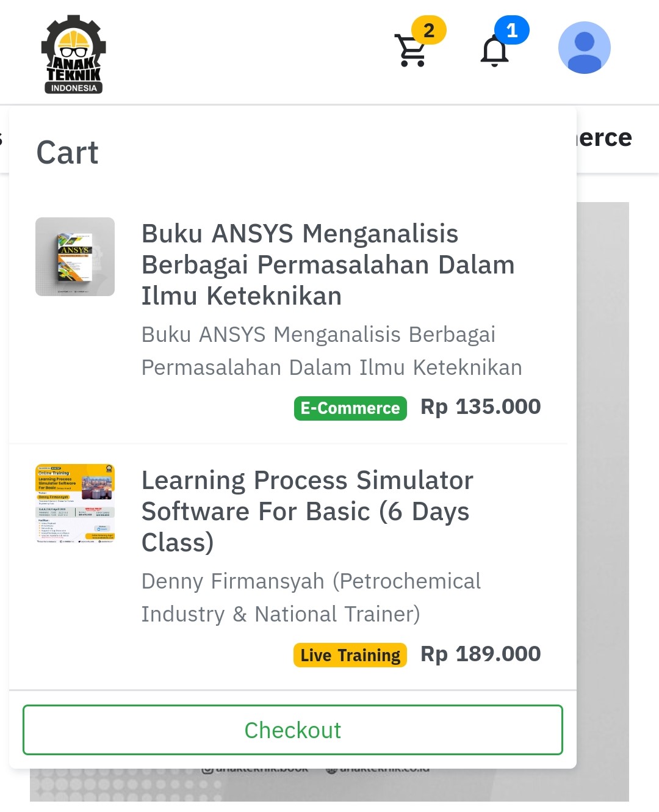Open the notification bell

pos(494,51)
